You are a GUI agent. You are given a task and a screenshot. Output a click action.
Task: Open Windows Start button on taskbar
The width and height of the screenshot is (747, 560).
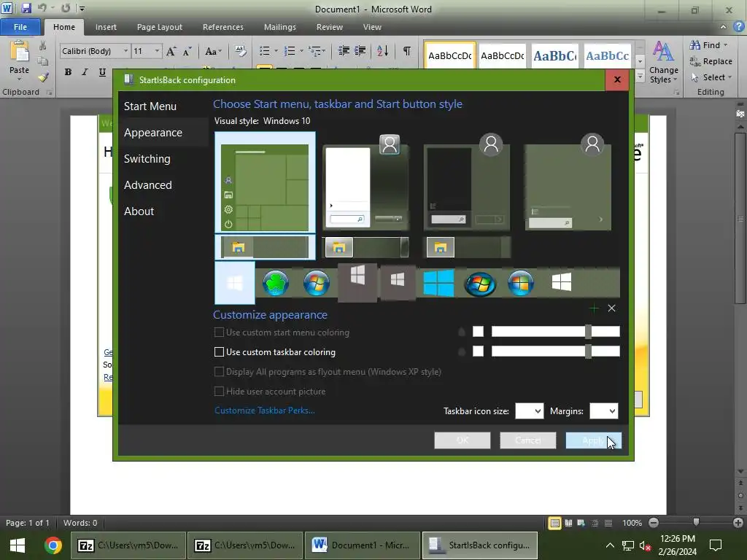coord(18,545)
